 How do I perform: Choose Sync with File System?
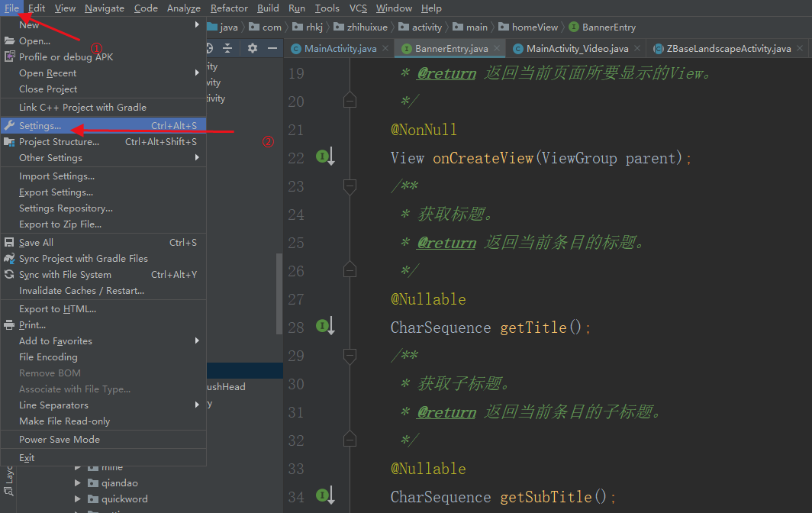point(104,275)
